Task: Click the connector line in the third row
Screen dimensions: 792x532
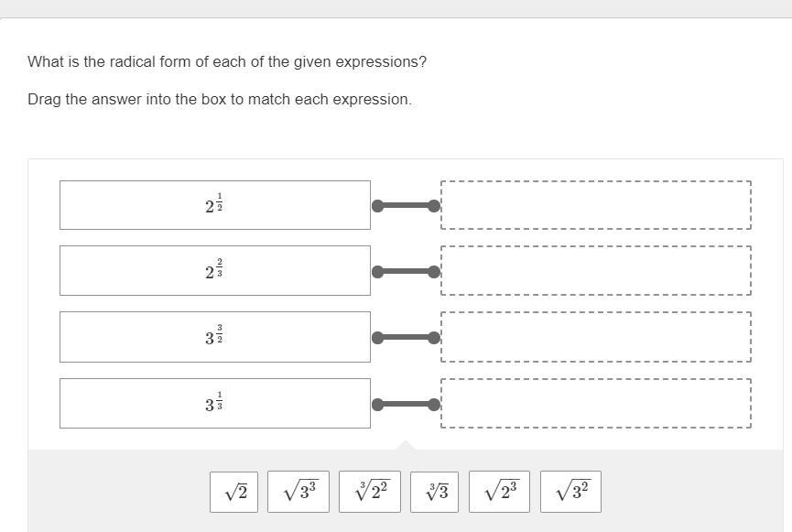Action: [406, 338]
